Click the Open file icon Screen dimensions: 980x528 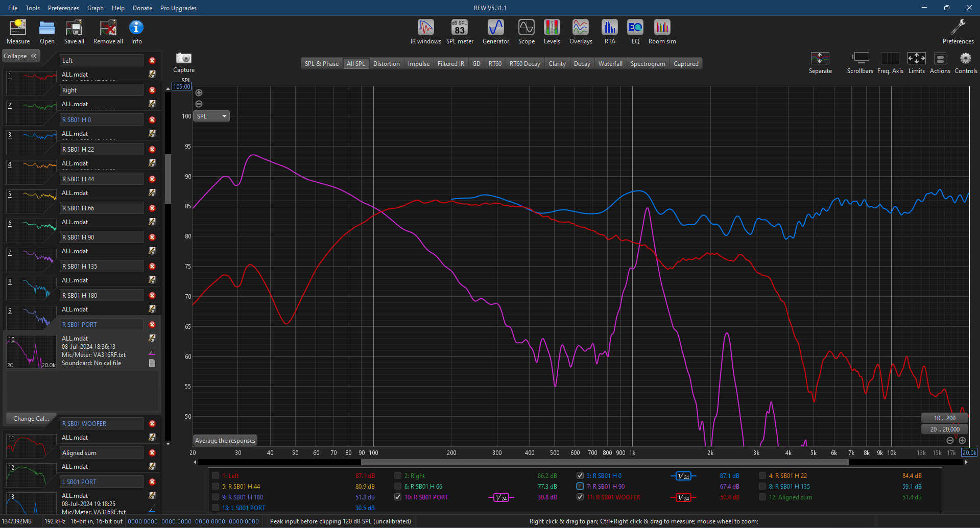(47, 32)
